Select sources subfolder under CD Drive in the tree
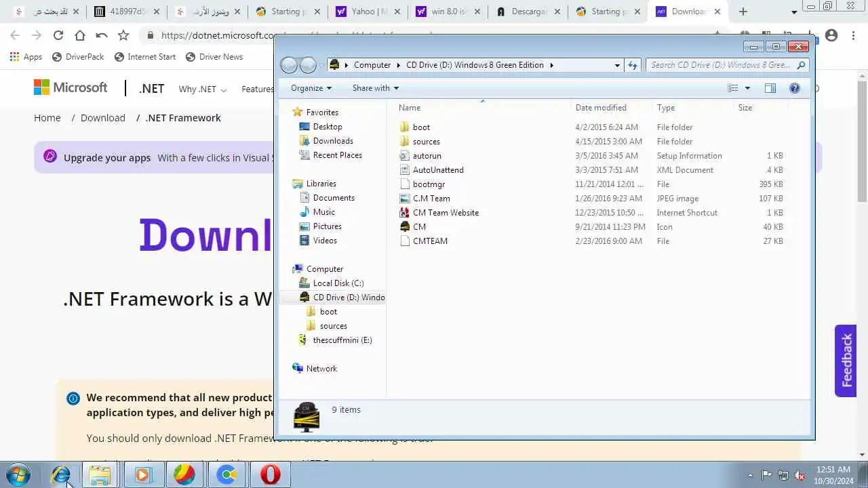Image resolution: width=868 pixels, height=488 pixels. [x=333, y=326]
